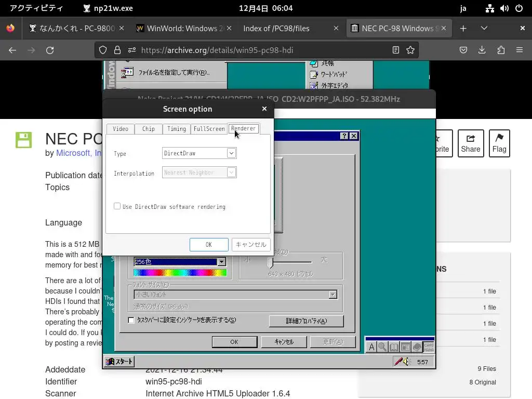Reload the archive.org page
The image size is (532, 399).
tap(50, 50)
